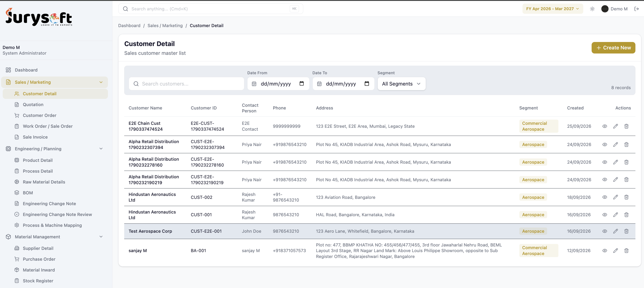View E2E Chain Cust details eye icon

pos(604,126)
